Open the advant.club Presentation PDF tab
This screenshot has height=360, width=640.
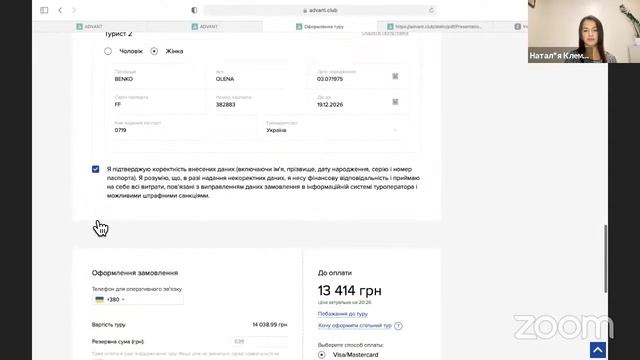435,27
